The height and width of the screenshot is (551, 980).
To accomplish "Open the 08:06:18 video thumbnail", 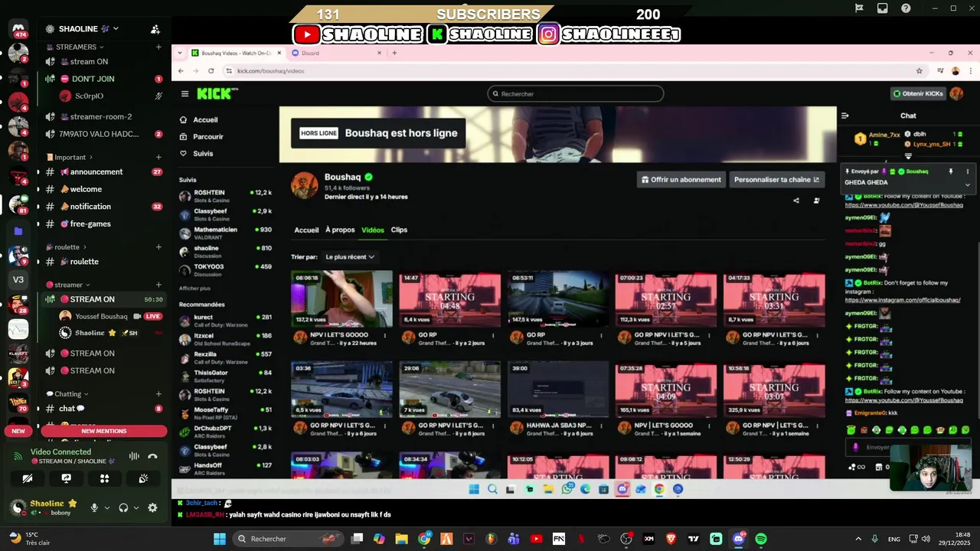I will pyautogui.click(x=341, y=298).
